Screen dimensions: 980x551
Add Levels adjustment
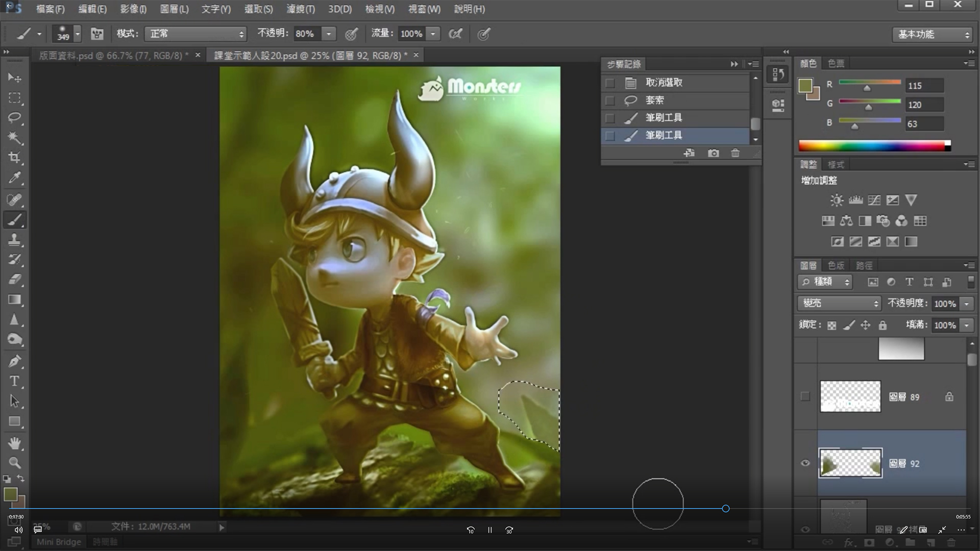pos(855,200)
